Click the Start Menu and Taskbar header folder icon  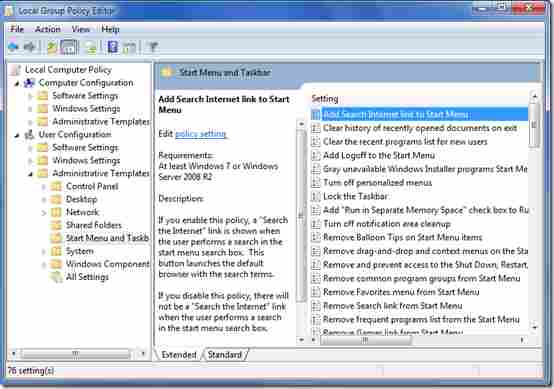tap(166, 72)
